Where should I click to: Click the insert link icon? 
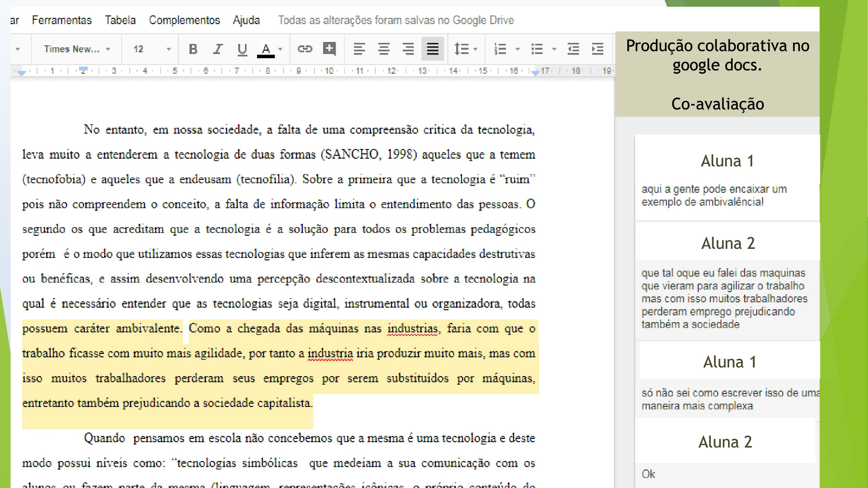305,49
